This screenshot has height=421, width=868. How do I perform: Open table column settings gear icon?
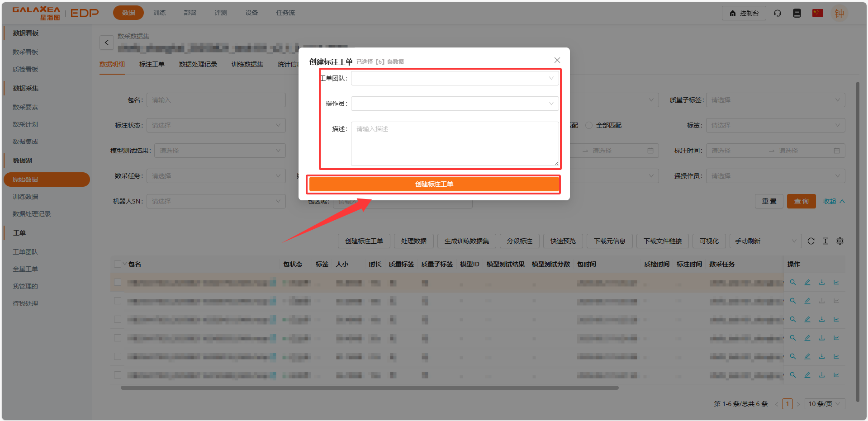pos(840,241)
